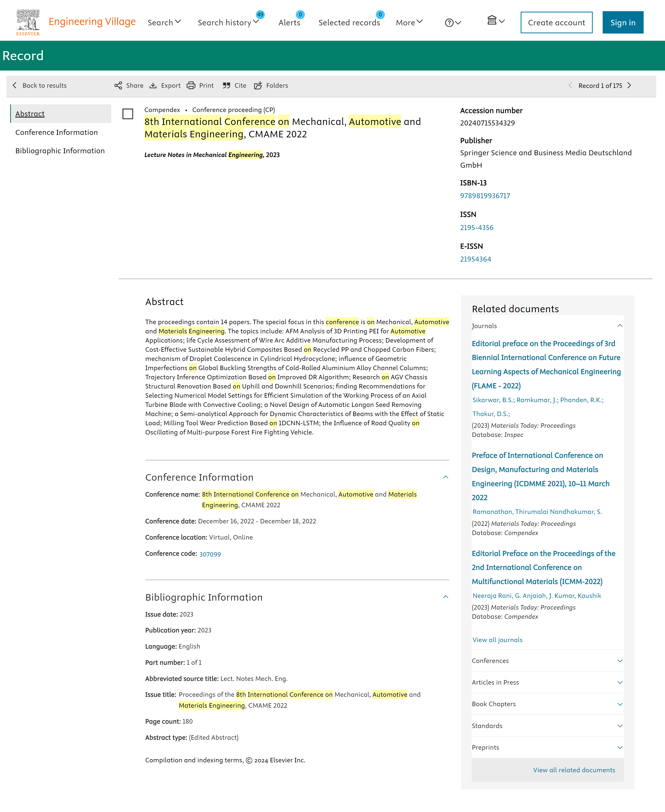
Task: Click Record 1 of 175 text
Action: pyautogui.click(x=600, y=86)
